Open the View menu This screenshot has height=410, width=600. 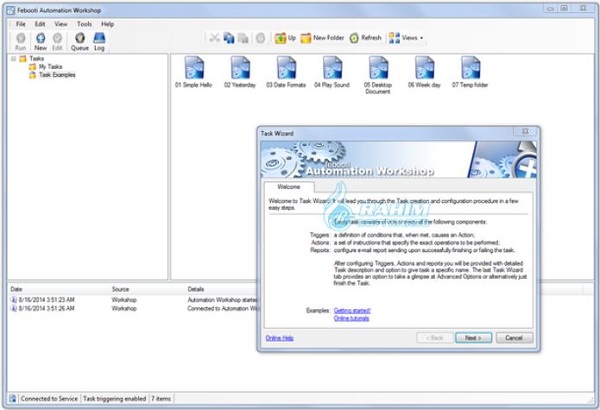coord(60,24)
